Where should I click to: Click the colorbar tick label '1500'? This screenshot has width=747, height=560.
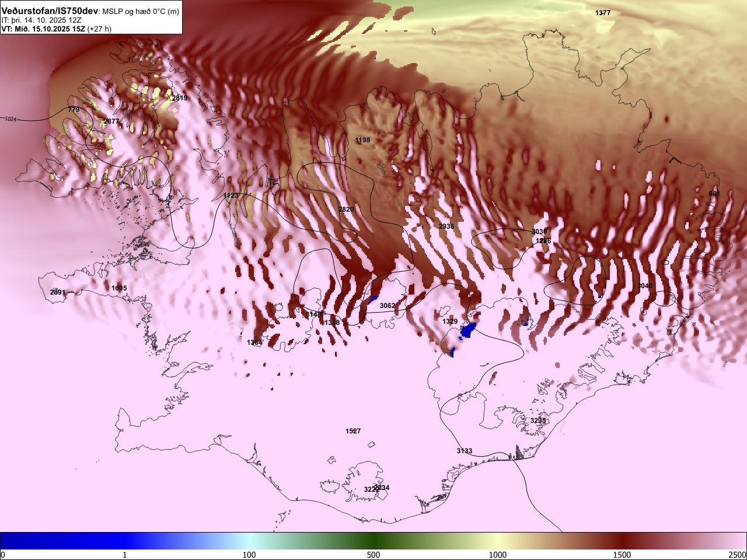point(622,555)
